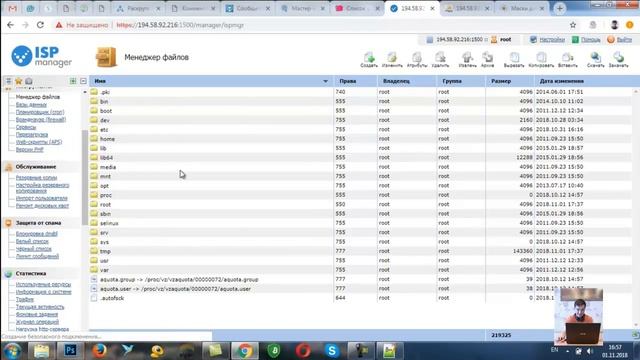Open Используемые ресурсы statistics link
This screenshot has width=640, height=360.
[x=43, y=284]
